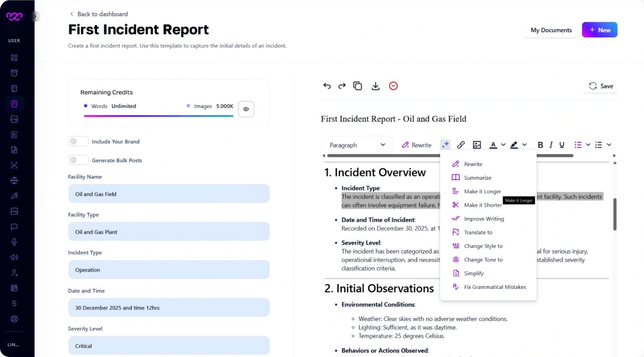Insert a link using the link icon
This screenshot has height=357, width=644.
click(461, 145)
